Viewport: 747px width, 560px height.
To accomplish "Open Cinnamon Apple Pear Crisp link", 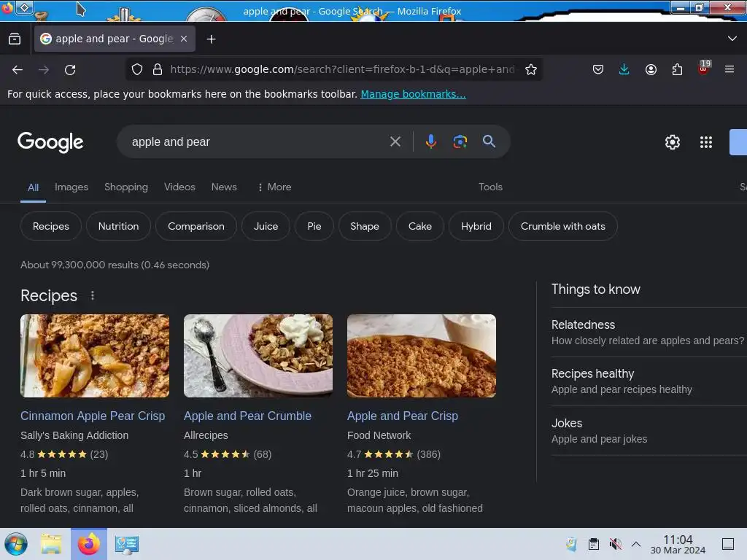I will 93,416.
